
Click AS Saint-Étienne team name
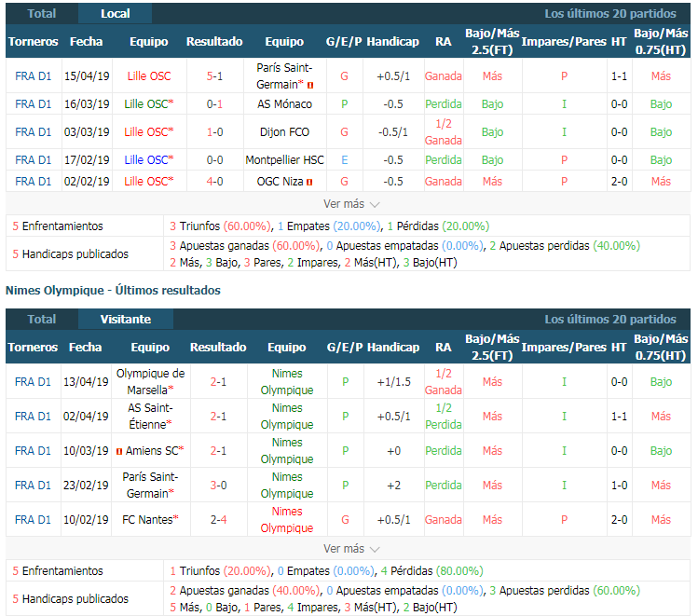point(149,417)
